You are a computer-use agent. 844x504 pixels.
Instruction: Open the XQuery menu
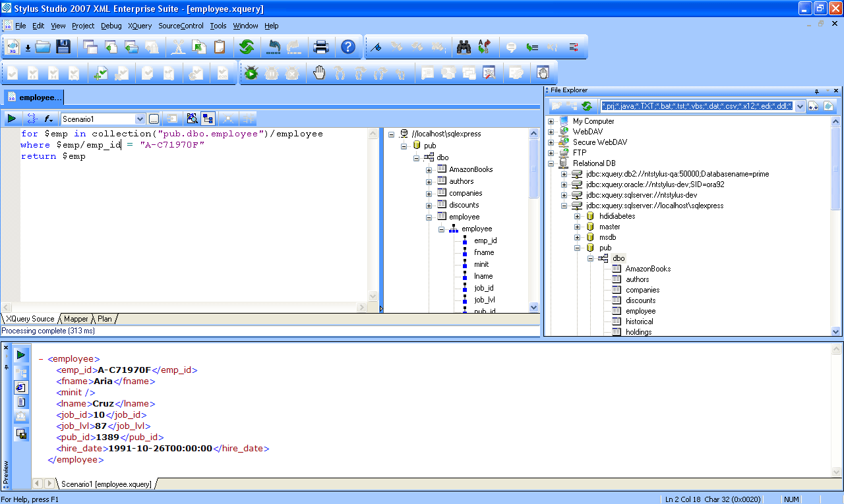click(140, 26)
